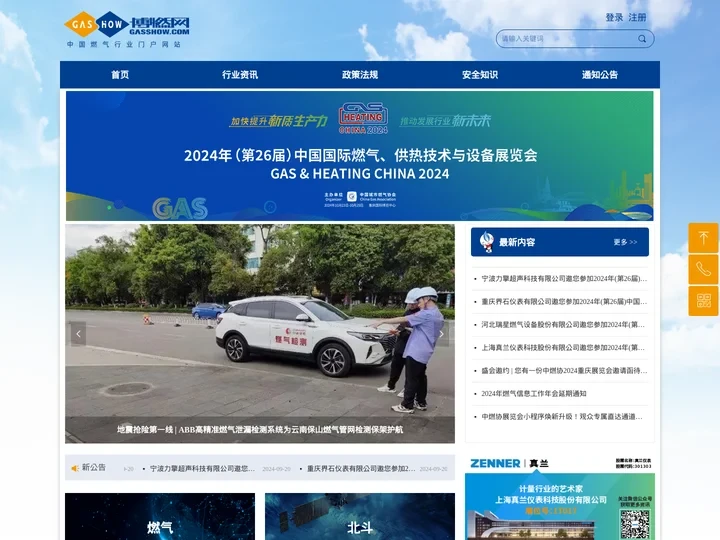Open the 首页 home menu item
The image size is (720, 540).
click(x=120, y=74)
